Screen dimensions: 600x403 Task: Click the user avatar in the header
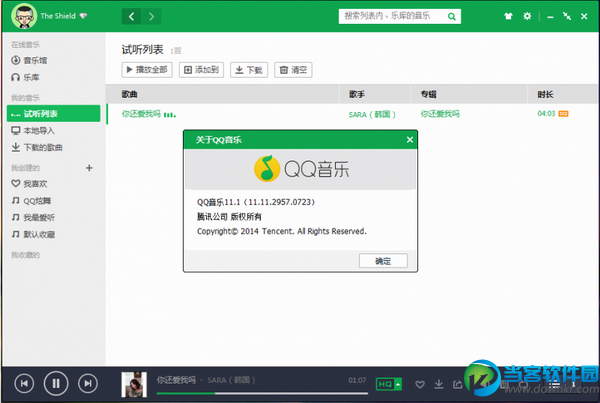24,16
